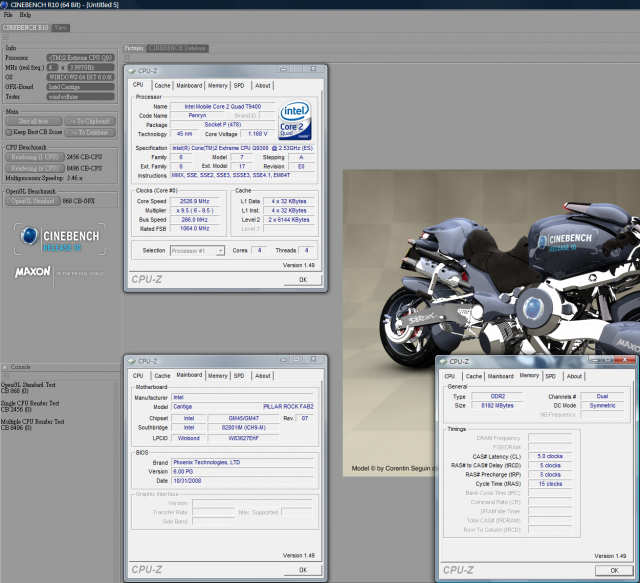This screenshot has width=640, height=583.
Task: Click the Specification text in CPU-Z
Action: point(242,148)
